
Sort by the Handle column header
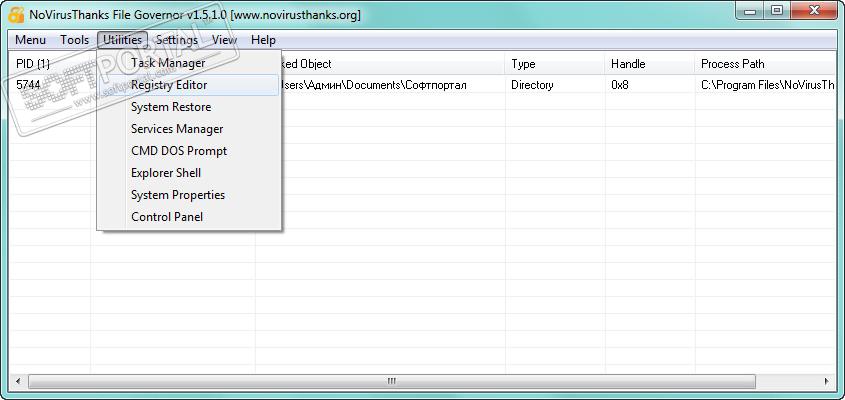(650, 64)
